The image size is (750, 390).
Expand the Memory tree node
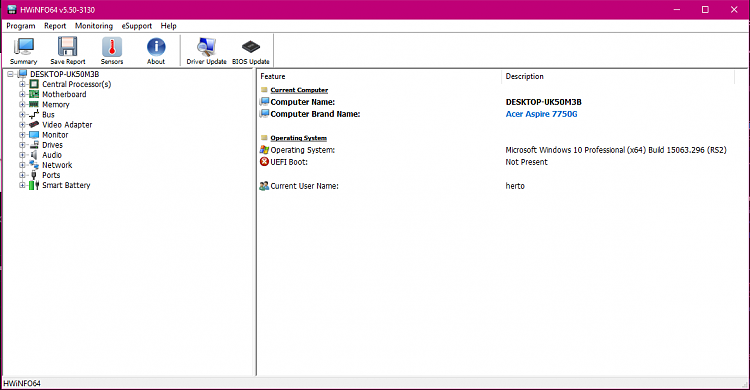click(22, 104)
